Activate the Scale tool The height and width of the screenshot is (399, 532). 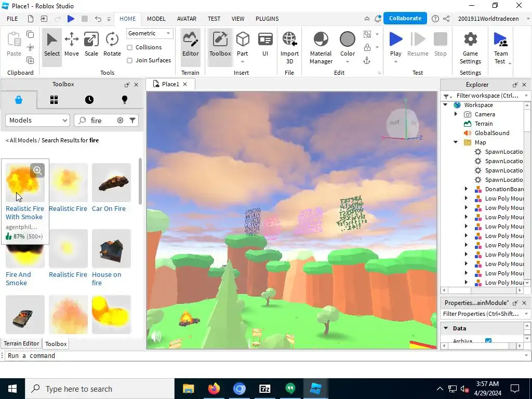pyautogui.click(x=91, y=45)
